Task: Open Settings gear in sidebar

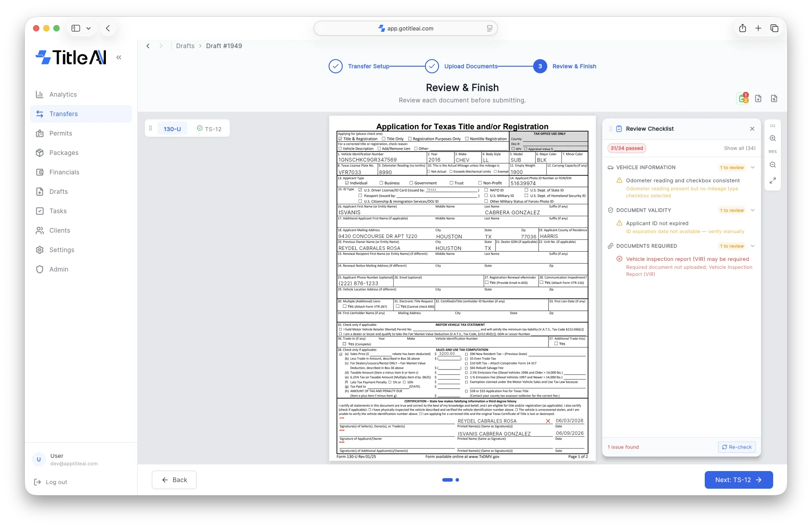Action: (x=40, y=250)
